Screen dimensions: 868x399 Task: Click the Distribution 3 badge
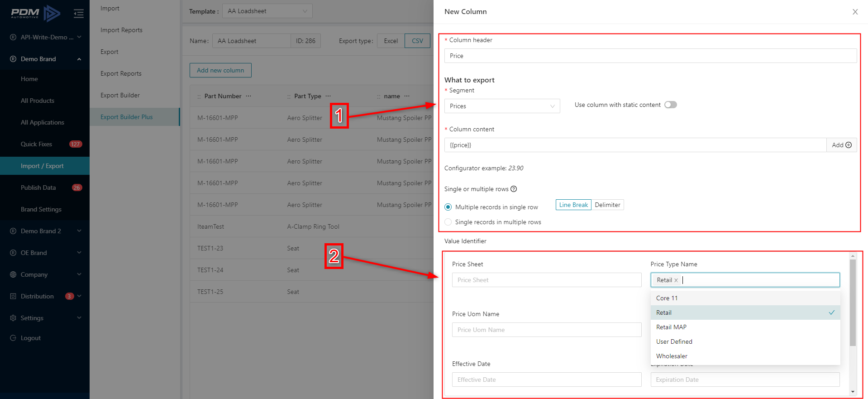click(x=69, y=296)
